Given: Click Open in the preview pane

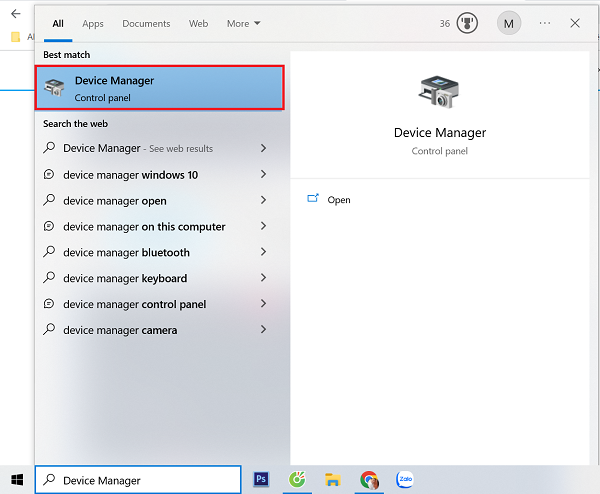Looking at the screenshot, I should click(339, 200).
